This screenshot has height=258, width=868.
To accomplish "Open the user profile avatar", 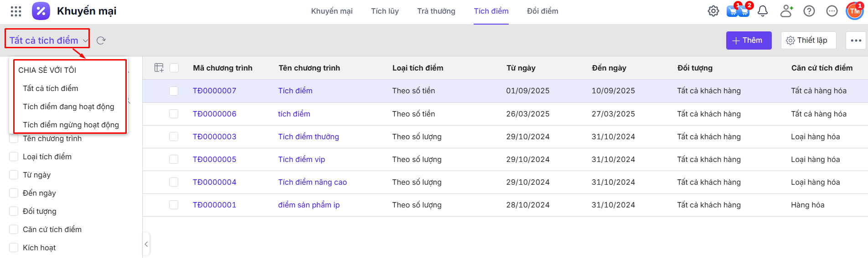I will pos(854,11).
